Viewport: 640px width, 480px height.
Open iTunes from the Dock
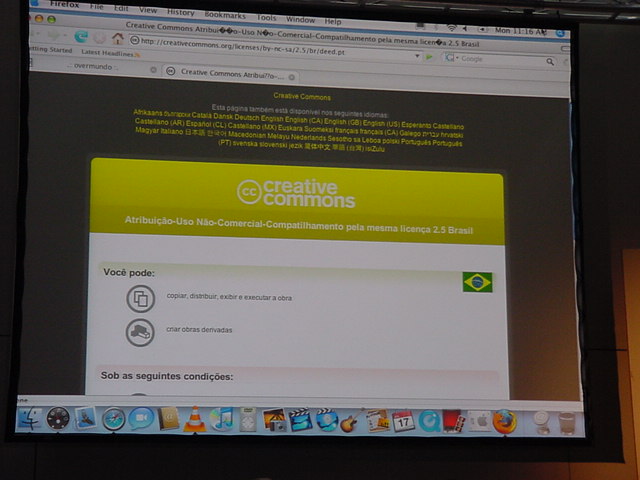pos(222,419)
